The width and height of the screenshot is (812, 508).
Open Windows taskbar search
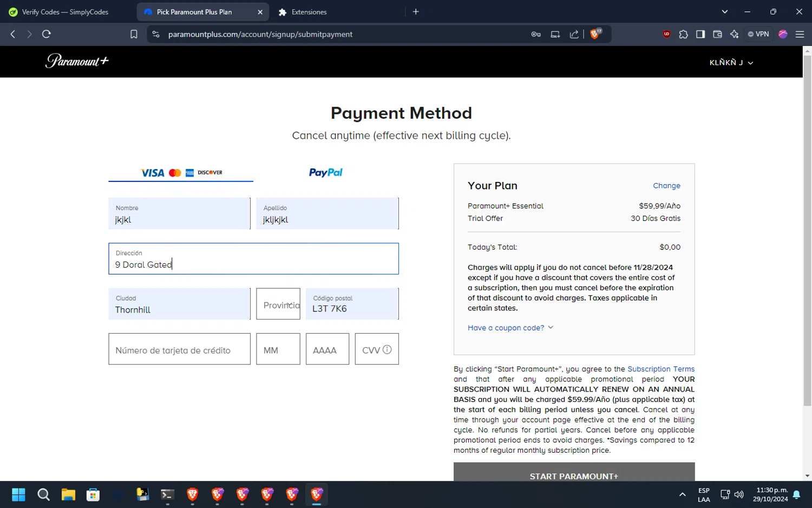pyautogui.click(x=43, y=494)
